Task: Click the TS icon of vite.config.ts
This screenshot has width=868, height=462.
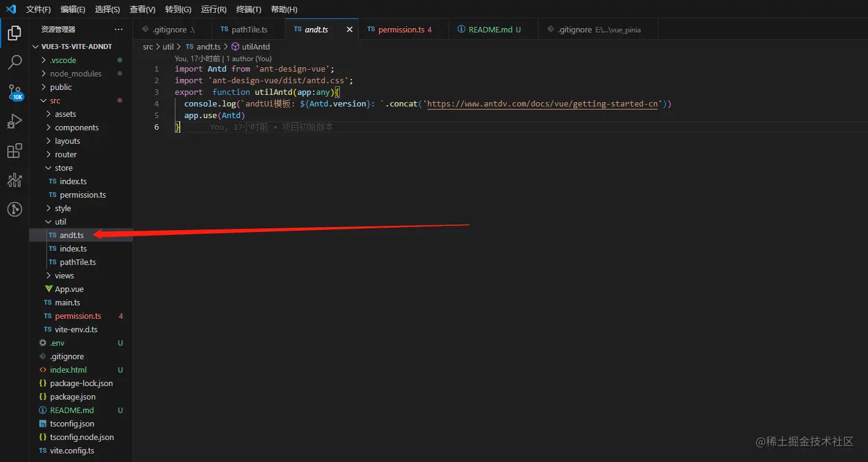Action: click(43, 450)
